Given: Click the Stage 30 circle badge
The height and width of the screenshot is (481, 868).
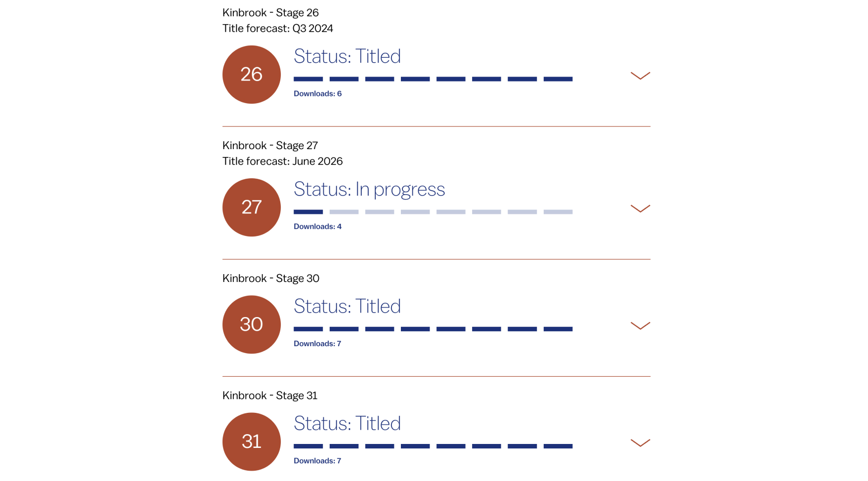Looking at the screenshot, I should [x=251, y=324].
